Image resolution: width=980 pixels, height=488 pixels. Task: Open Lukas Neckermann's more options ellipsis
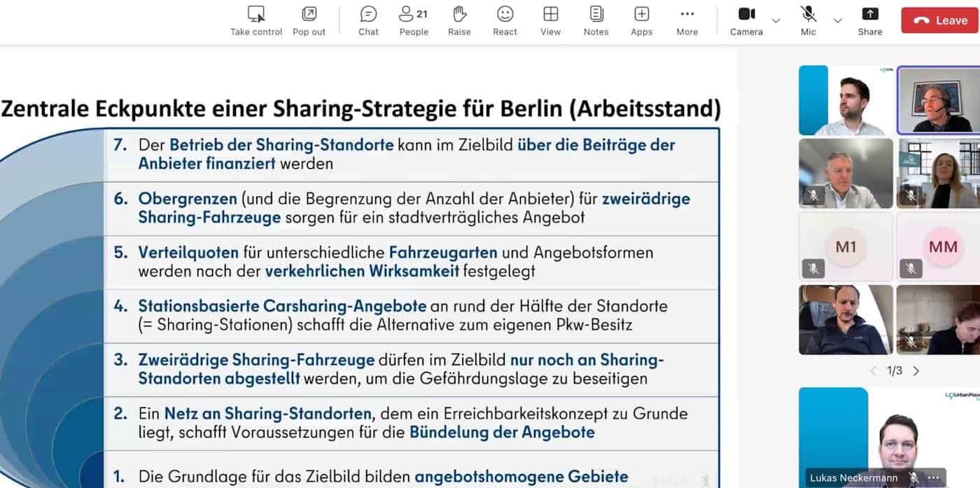click(x=932, y=478)
